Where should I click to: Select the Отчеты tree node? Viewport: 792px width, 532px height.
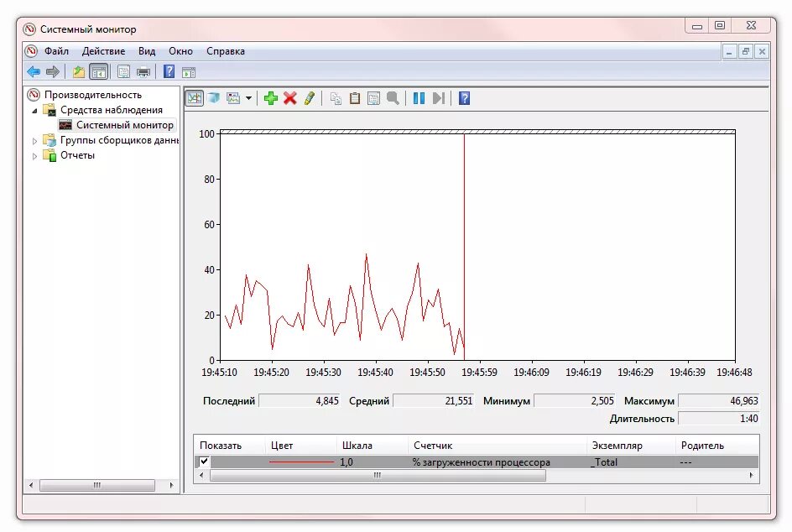pyautogui.click(x=77, y=155)
